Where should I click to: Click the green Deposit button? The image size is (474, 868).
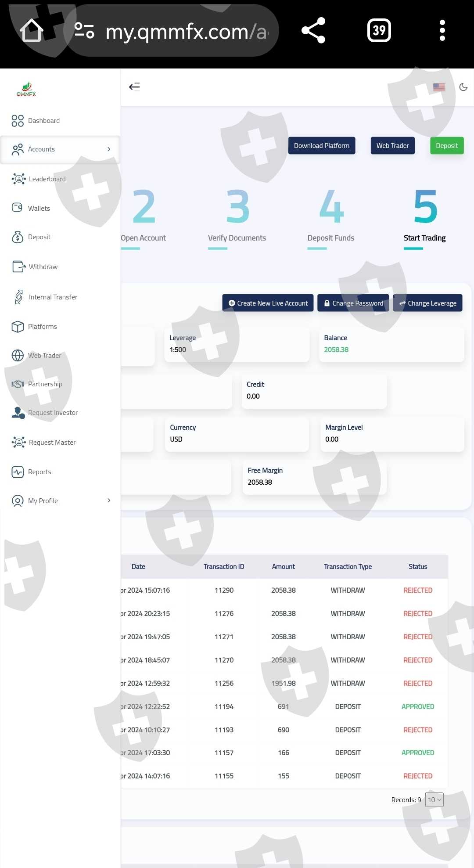[x=447, y=146]
